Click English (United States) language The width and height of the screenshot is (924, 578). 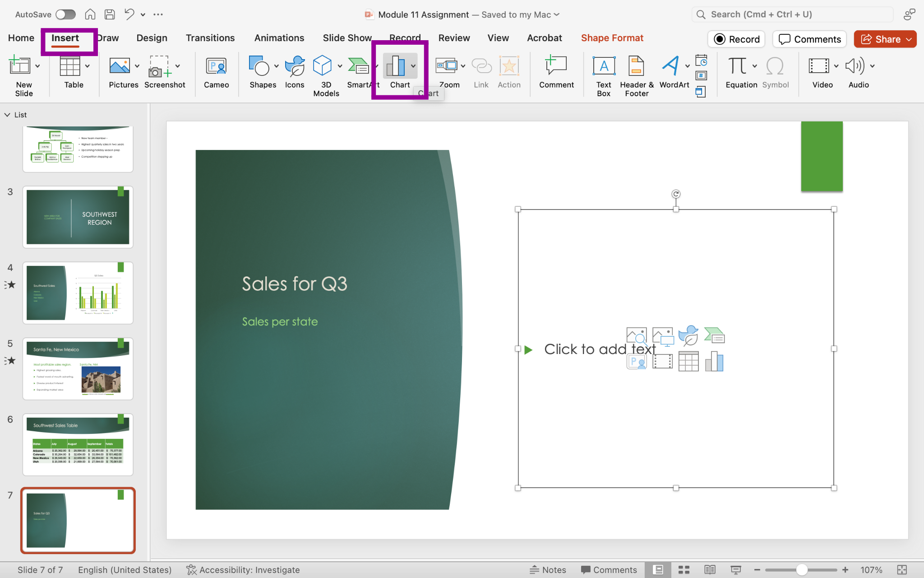(125, 570)
